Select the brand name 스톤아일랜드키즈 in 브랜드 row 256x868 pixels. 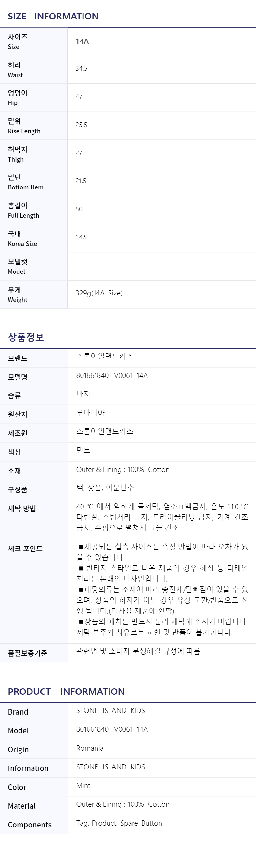click(x=105, y=356)
